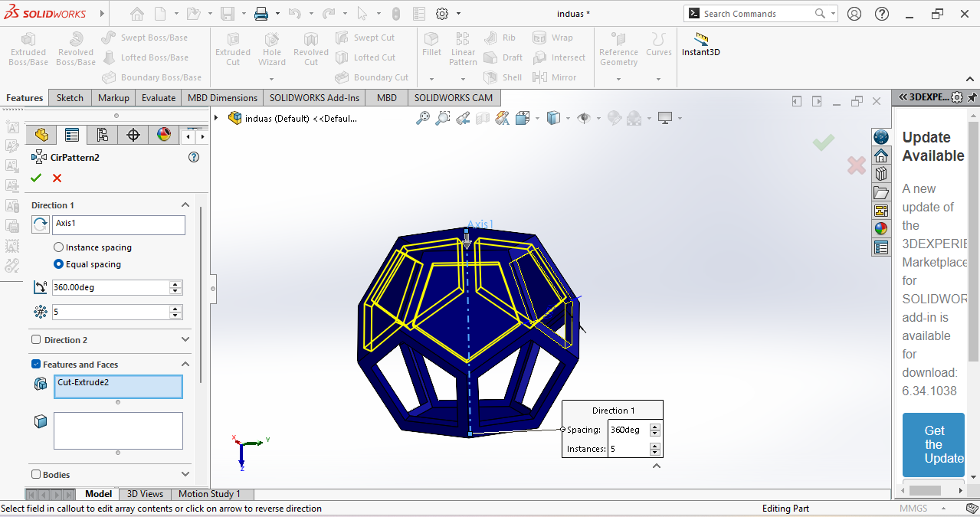This screenshot has height=517, width=980.
Task: Open the Reference Geometry tool
Action: tap(618, 48)
